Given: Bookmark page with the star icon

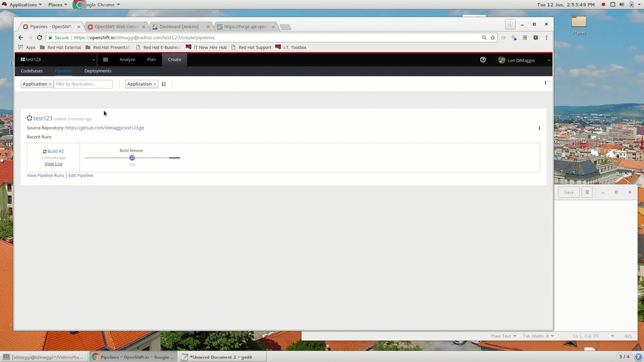Looking at the screenshot, I should point(493,38).
